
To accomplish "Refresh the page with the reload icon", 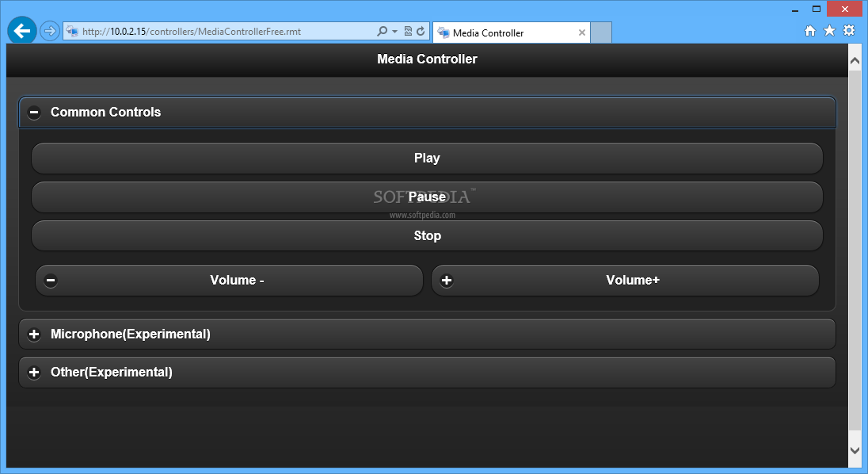I will [421, 32].
